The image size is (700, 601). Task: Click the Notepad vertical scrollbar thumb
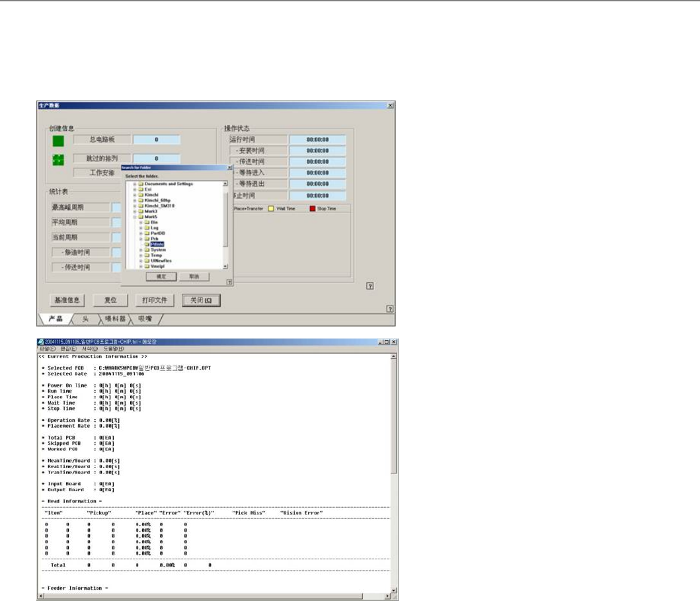[x=394, y=416]
